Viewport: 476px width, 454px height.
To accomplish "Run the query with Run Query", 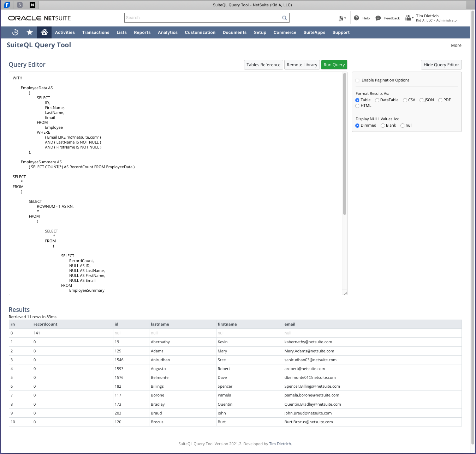I will coord(334,65).
